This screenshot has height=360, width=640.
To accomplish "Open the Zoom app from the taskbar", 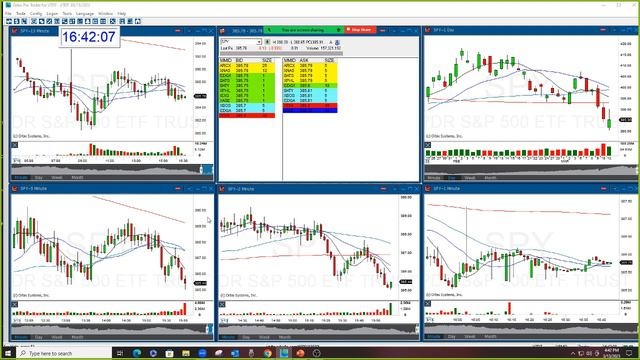I will pyautogui.click(x=202, y=353).
